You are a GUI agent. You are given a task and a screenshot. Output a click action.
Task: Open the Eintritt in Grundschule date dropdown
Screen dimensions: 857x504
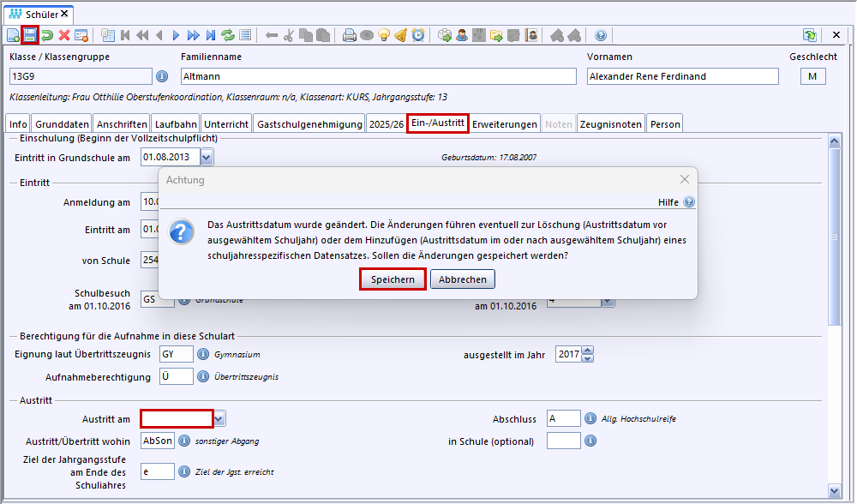[x=207, y=157]
